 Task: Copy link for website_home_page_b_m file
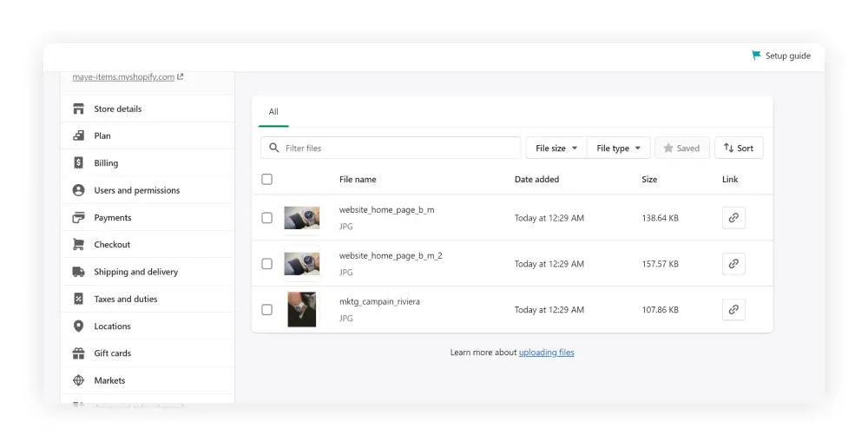(x=733, y=218)
